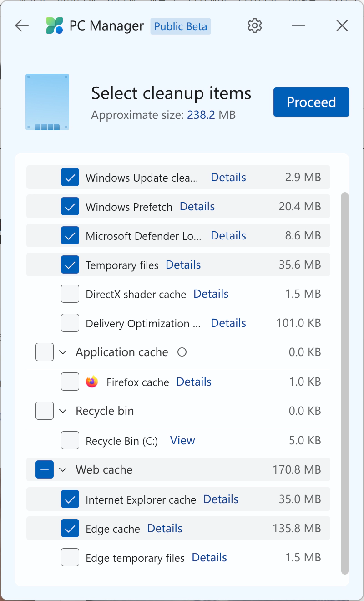The width and height of the screenshot is (364, 601).
Task: Check the Firefox cache checkbox
Action: 70,382
